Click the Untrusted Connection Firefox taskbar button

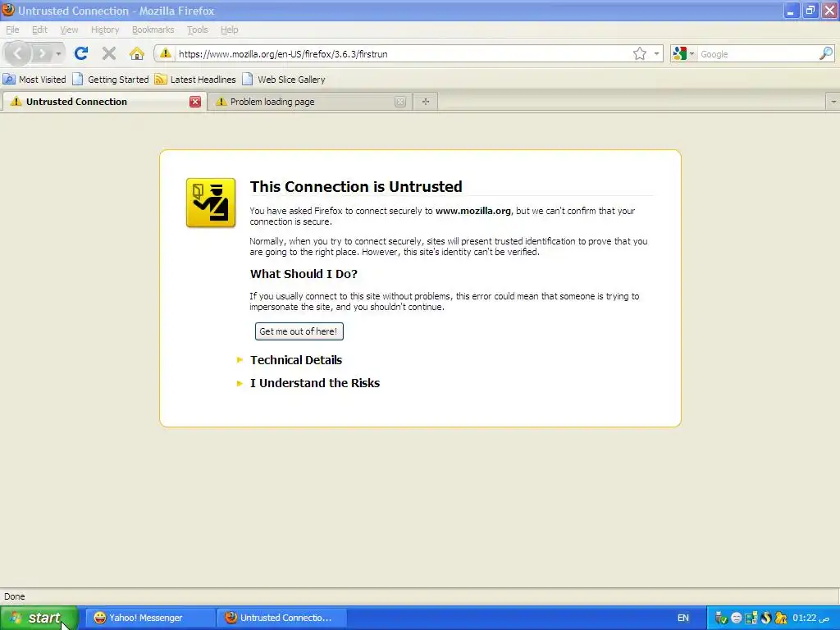(x=282, y=618)
